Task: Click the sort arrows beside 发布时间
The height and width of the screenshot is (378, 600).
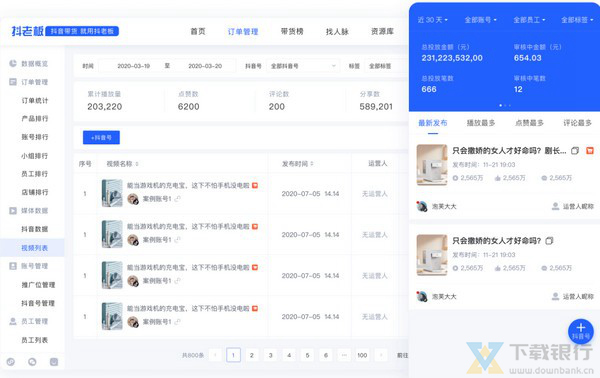Action: tap(312, 164)
